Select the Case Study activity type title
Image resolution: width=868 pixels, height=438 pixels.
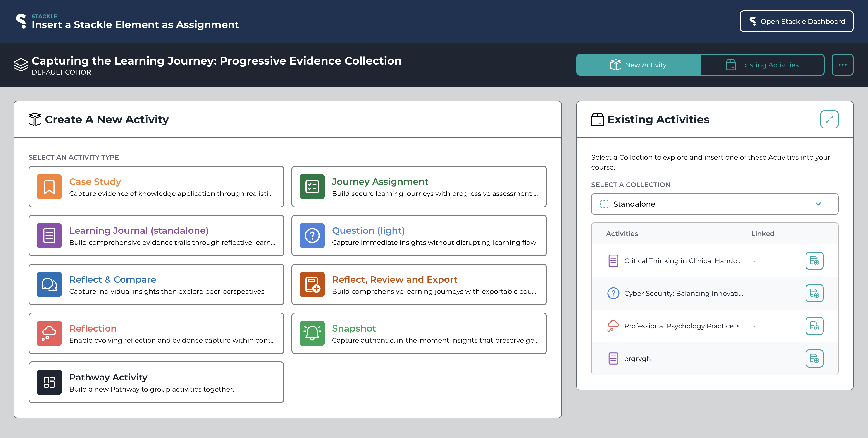[95, 181]
